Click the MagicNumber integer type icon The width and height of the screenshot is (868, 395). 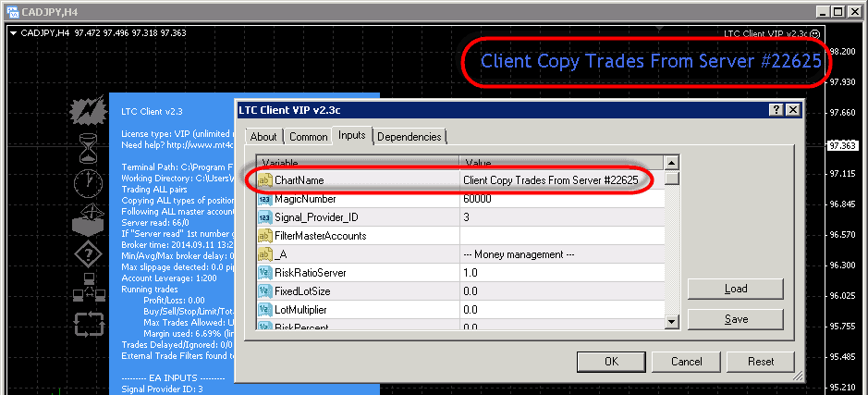[265, 198]
